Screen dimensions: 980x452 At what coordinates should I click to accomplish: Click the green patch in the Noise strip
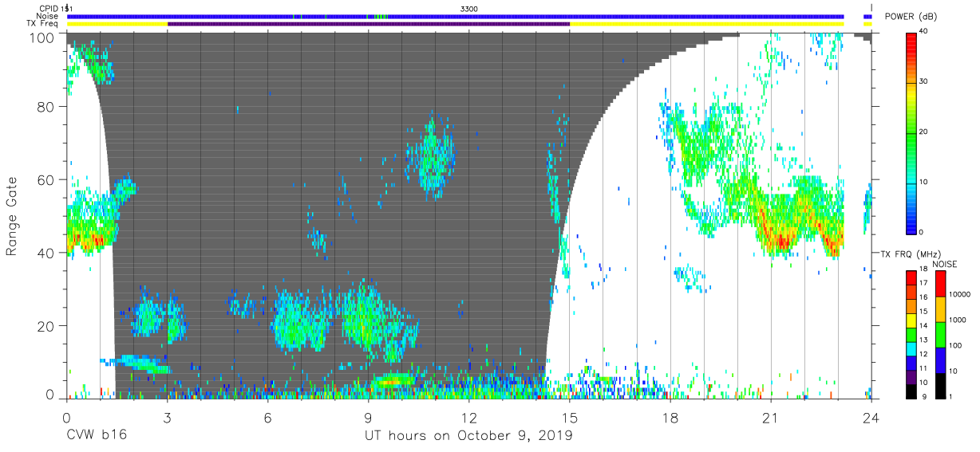[x=381, y=16]
